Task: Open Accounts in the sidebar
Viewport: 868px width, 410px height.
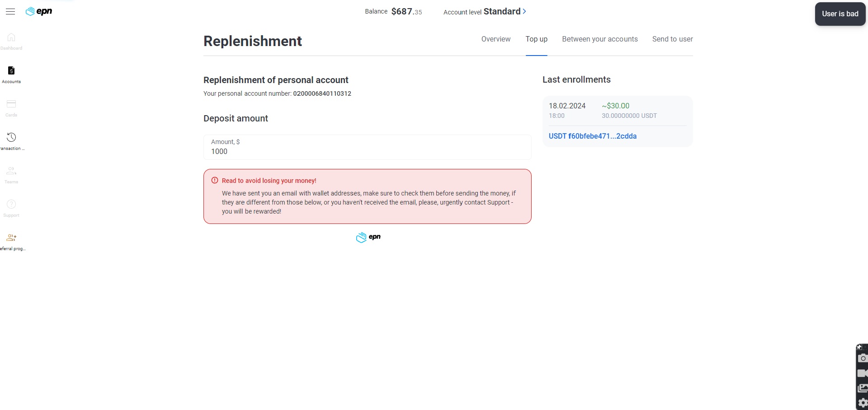Action: [x=11, y=75]
